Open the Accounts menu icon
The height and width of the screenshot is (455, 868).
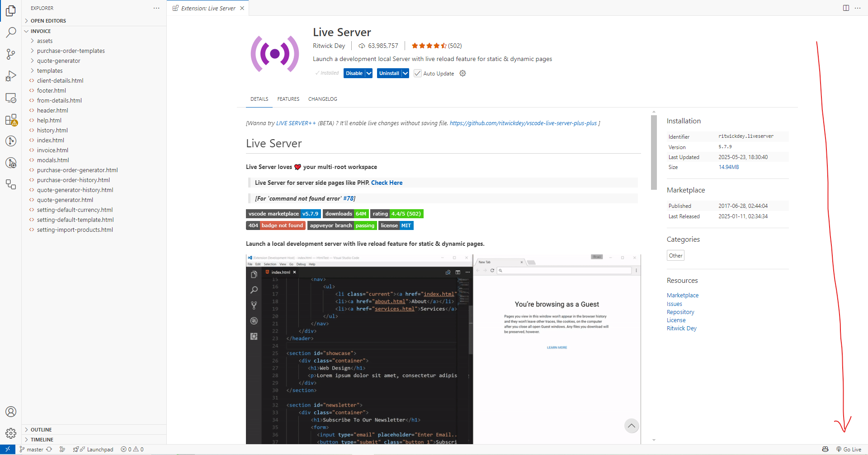[x=11, y=412]
